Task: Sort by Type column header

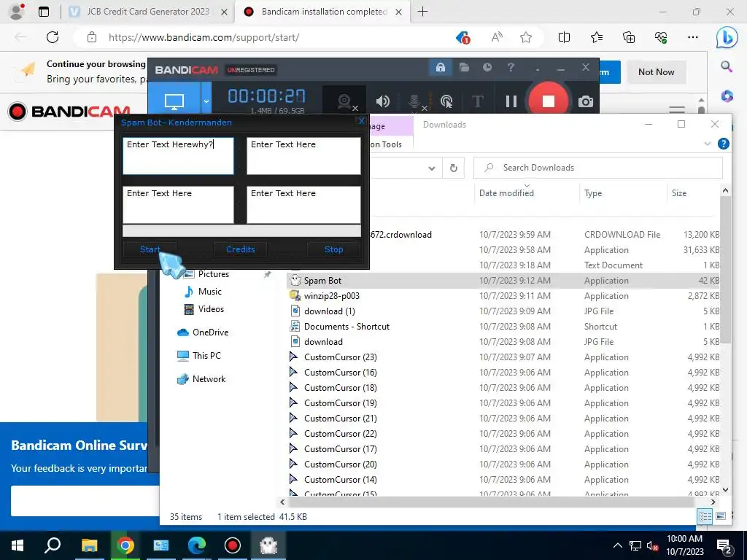Action: pyautogui.click(x=593, y=192)
